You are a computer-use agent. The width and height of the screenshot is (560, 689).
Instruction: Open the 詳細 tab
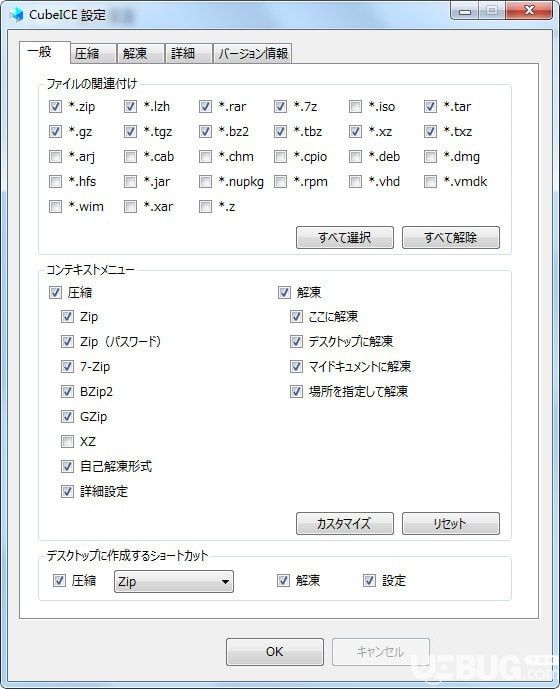pos(189,54)
